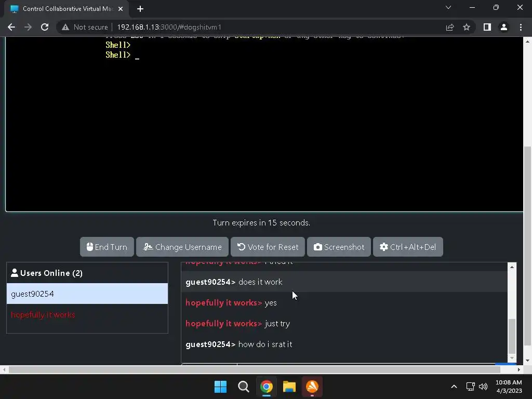The image size is (532, 399).
Task: Click chat scrollbar up arrow
Action: pos(512,268)
